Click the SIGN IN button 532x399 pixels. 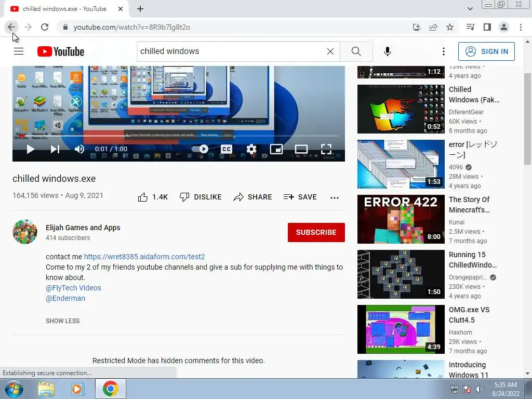(486, 51)
